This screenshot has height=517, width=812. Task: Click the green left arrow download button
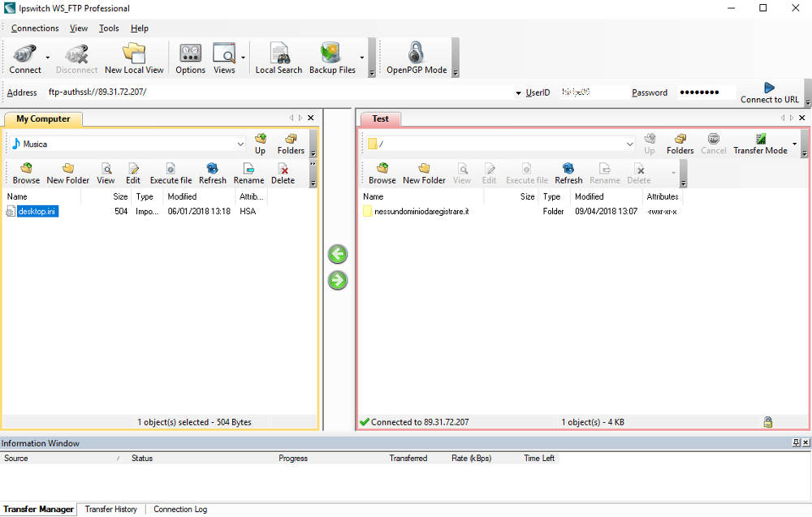tap(338, 254)
